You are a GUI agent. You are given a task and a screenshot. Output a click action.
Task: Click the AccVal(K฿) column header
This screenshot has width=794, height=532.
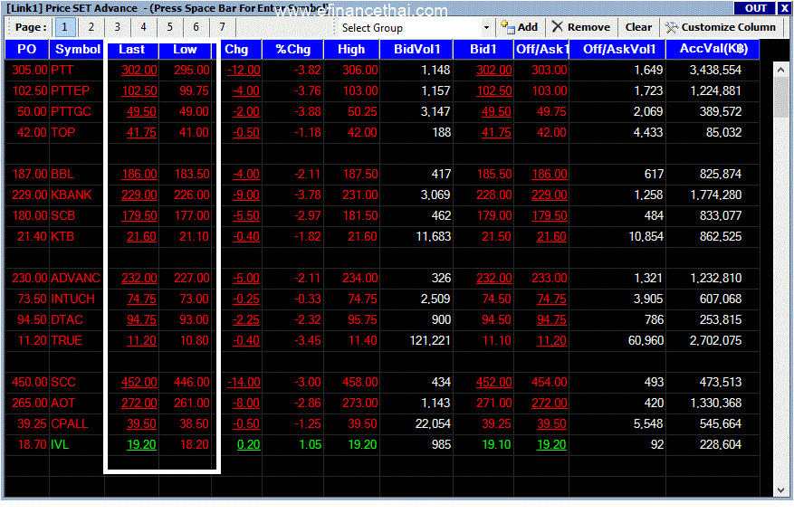[713, 49]
